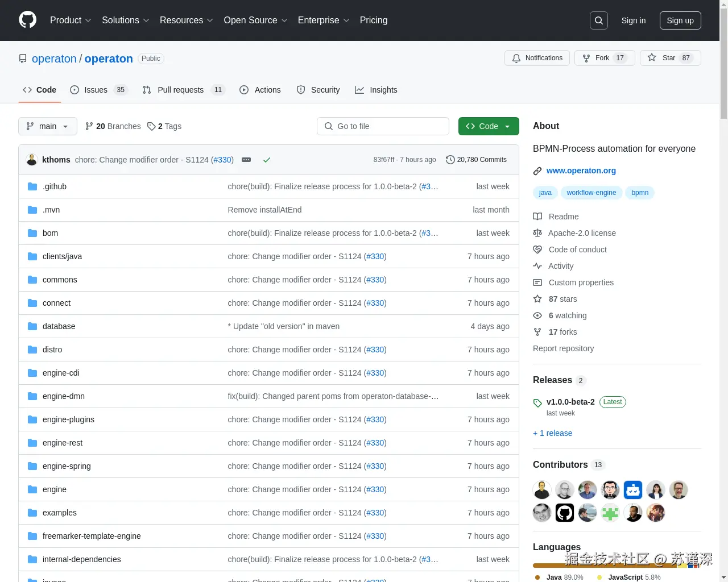Open the 83f67ff commit hash
This screenshot has width=728, height=582.
point(384,160)
